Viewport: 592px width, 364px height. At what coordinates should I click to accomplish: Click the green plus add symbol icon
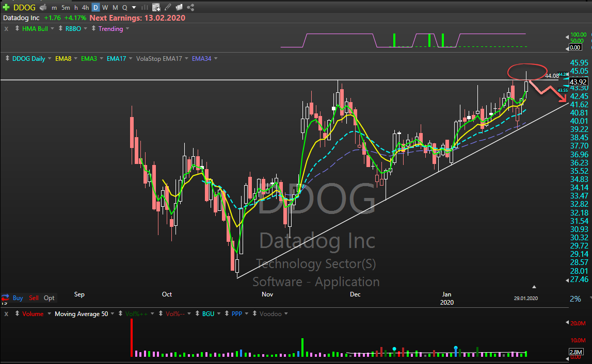pyautogui.click(x=6, y=8)
